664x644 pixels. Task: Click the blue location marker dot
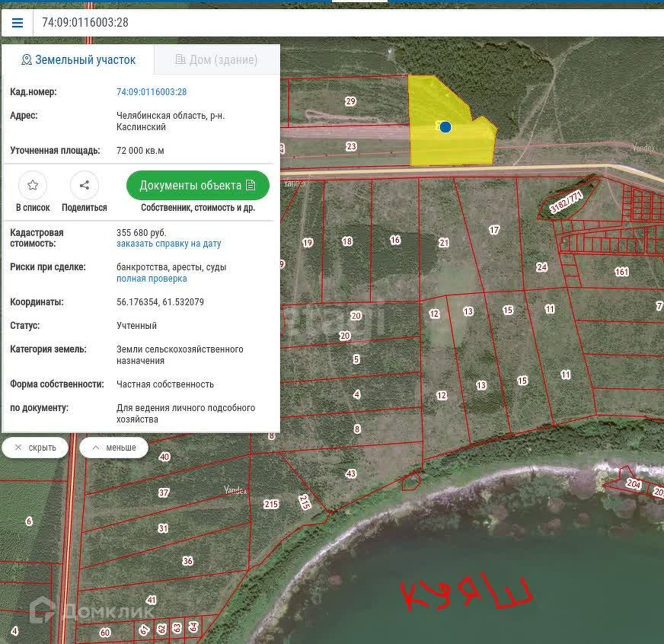click(445, 127)
